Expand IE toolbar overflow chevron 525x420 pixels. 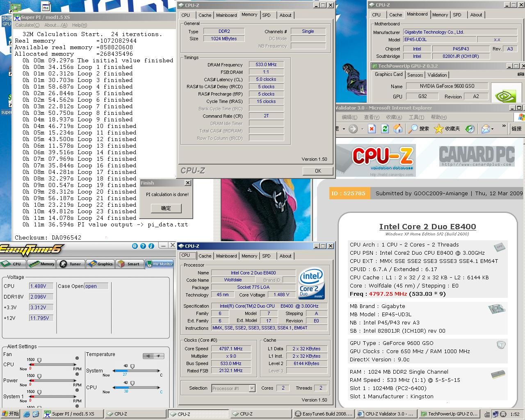pyautogui.click(x=504, y=127)
